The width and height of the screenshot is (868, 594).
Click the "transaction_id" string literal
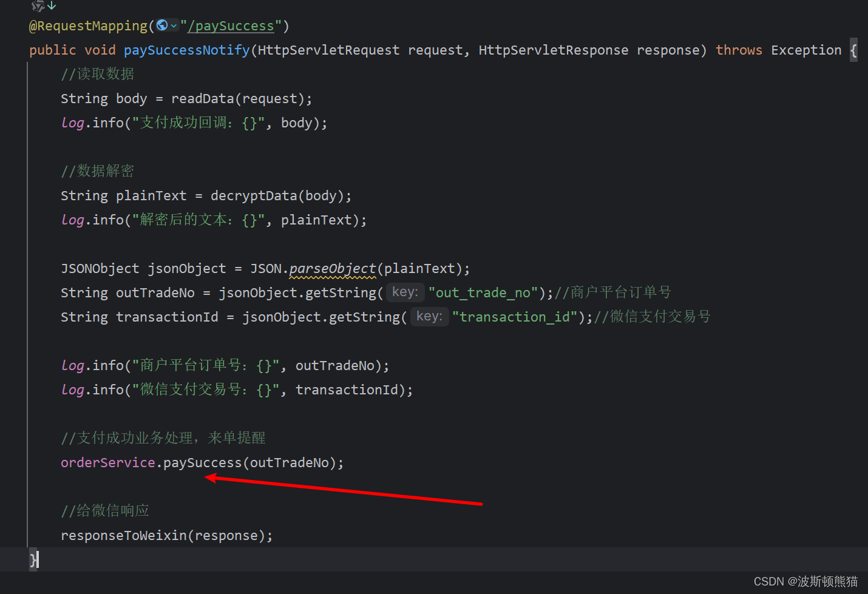514,317
